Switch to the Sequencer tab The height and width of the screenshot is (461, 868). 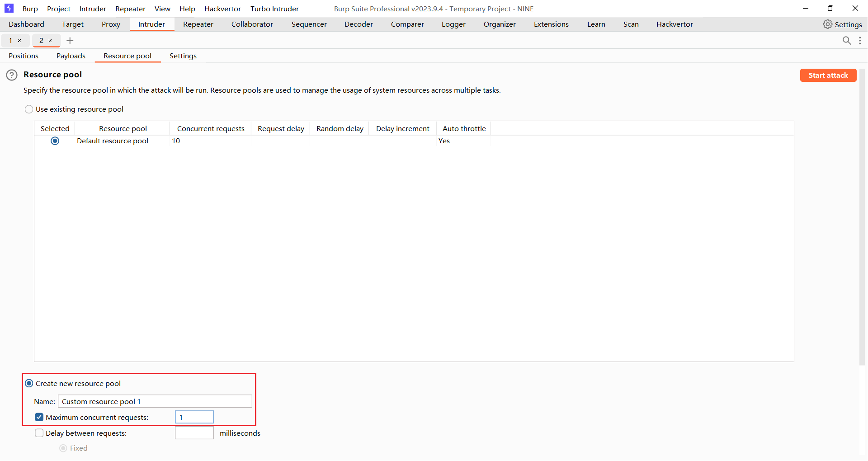point(309,24)
